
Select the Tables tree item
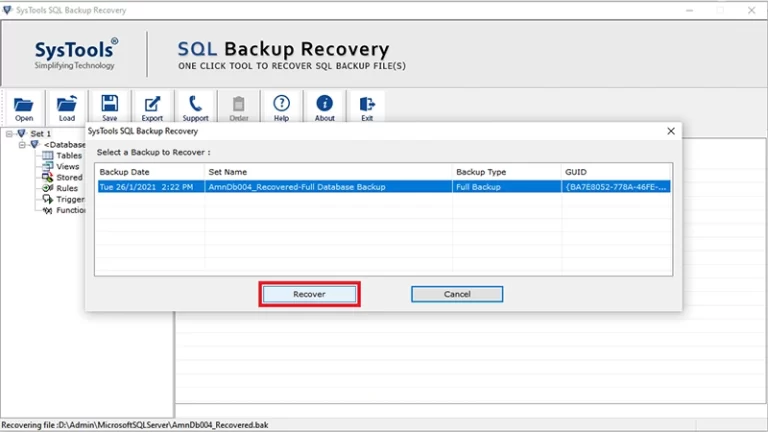pyautogui.click(x=69, y=155)
